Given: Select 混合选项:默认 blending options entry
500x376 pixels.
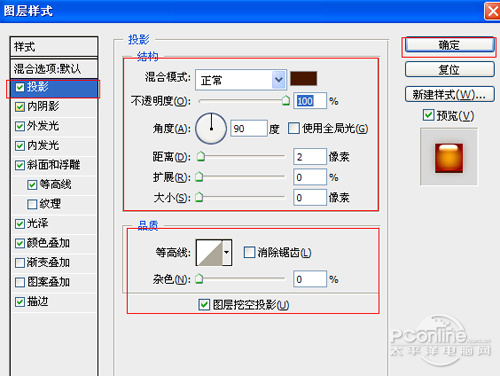Looking at the screenshot, I should click(54, 69).
